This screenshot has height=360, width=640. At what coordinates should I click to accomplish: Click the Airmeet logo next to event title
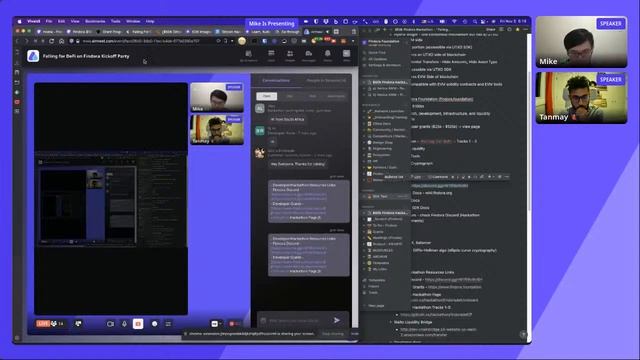pyautogui.click(x=33, y=56)
